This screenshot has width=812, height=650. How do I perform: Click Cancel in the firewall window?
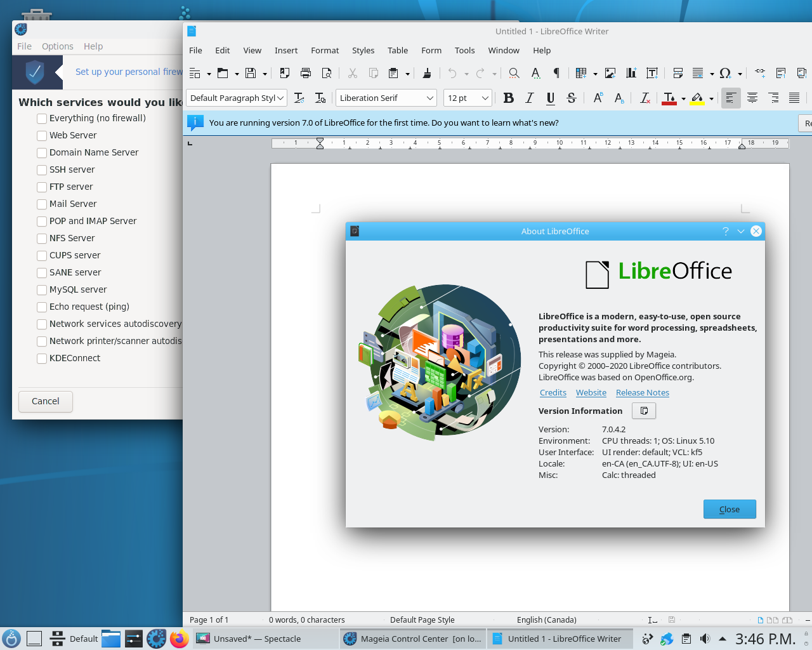click(x=46, y=401)
